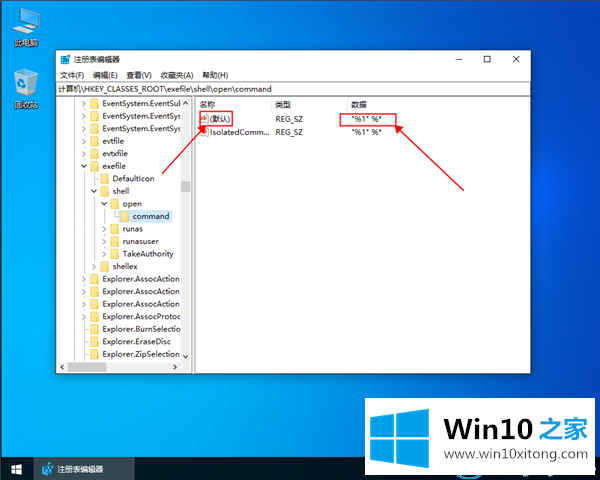
Task: Collapse the open tree node
Action: (104, 204)
